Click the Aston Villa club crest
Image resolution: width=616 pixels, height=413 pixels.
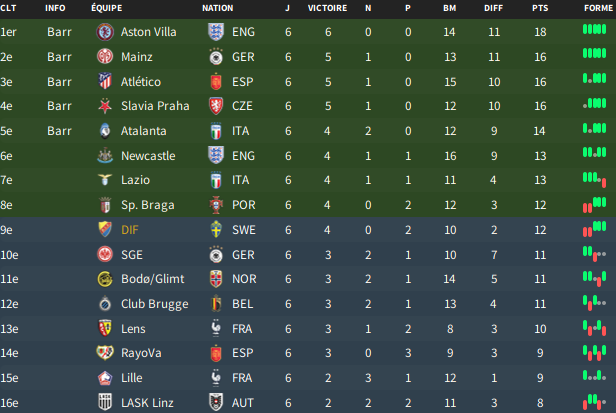click(x=103, y=32)
